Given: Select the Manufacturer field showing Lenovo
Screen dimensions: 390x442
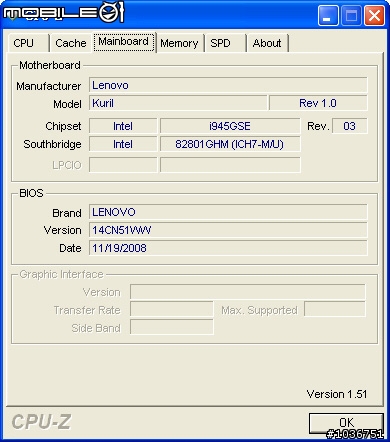Looking at the screenshot, I should [228, 85].
